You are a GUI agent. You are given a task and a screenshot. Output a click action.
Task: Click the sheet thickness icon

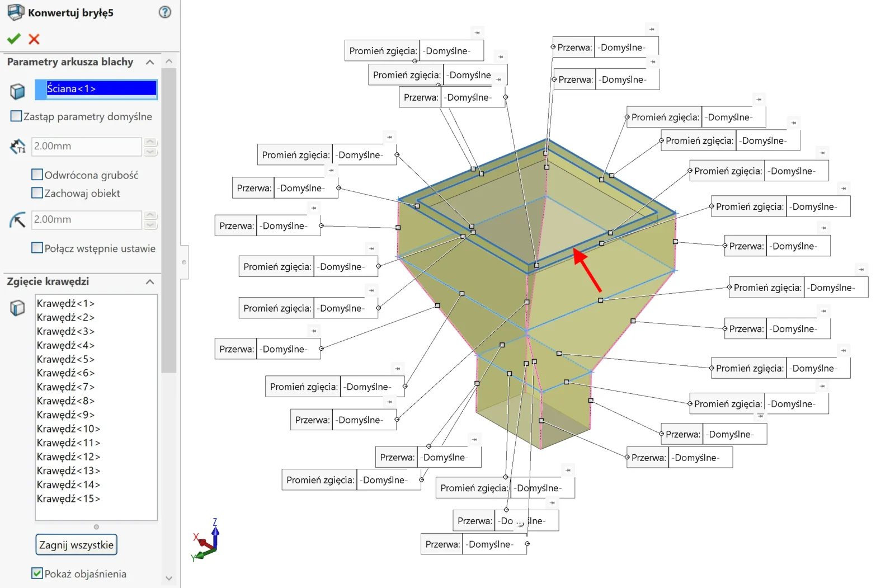coord(18,147)
